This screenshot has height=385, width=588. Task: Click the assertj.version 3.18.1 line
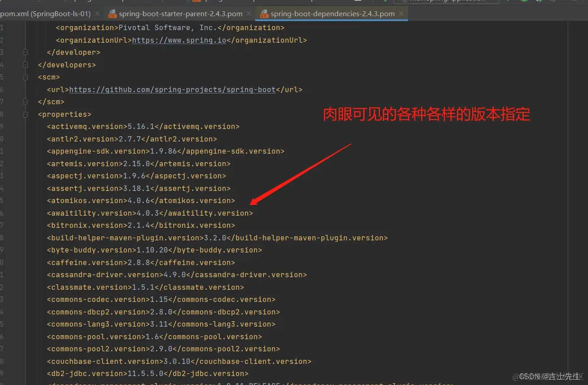(138, 188)
